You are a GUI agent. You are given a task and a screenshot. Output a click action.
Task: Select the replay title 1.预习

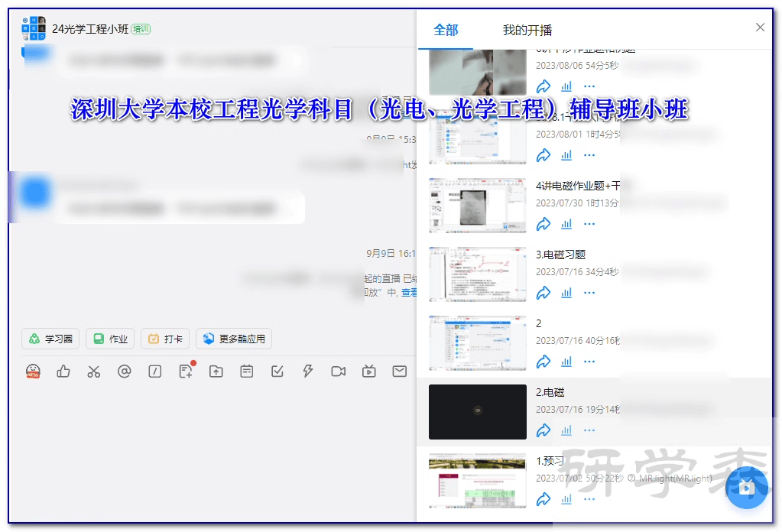click(550, 461)
